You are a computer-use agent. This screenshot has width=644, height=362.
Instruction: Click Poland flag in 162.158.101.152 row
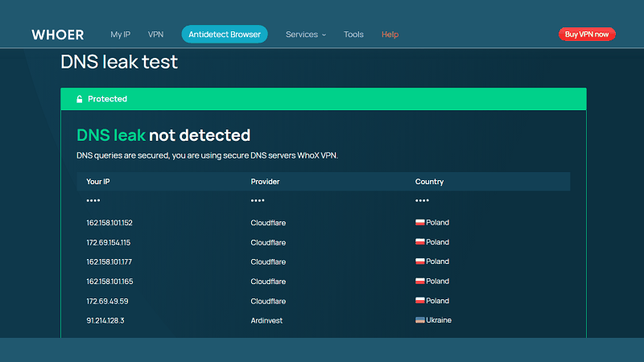419,223
